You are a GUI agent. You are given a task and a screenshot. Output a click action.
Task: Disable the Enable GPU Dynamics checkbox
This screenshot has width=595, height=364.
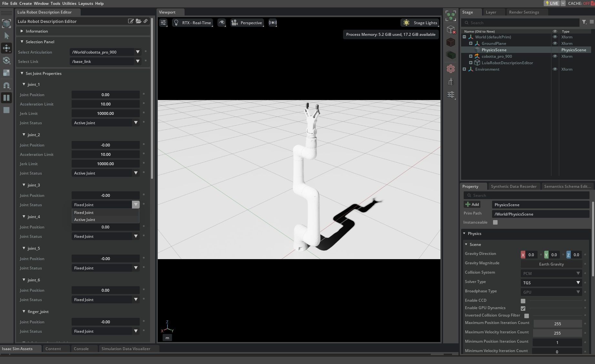coord(523,308)
